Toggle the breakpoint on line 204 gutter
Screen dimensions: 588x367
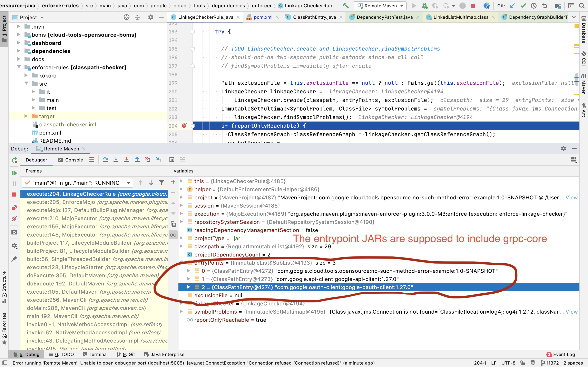(185, 126)
